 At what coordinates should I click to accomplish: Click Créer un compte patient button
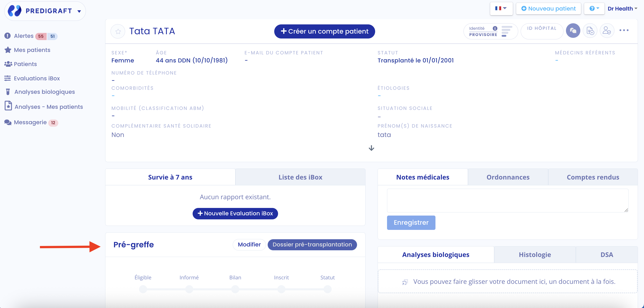pos(324,31)
